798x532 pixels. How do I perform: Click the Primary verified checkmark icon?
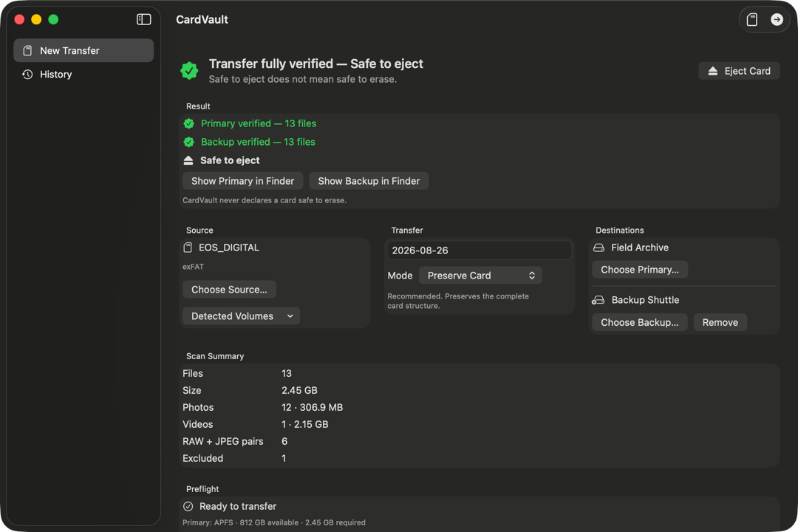[x=189, y=123]
